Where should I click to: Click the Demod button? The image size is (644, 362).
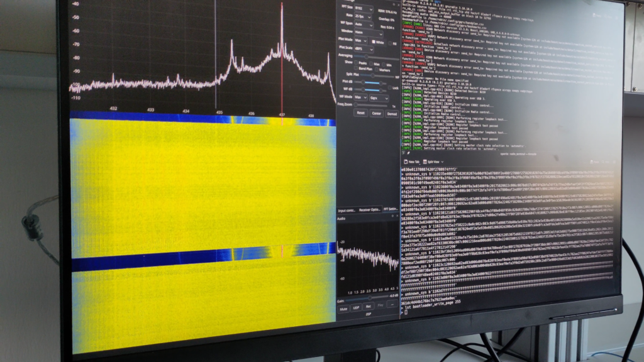(x=392, y=114)
